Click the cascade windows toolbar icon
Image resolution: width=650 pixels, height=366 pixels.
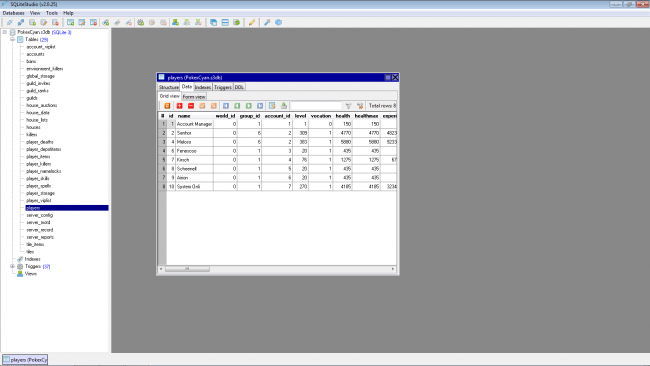click(213, 22)
